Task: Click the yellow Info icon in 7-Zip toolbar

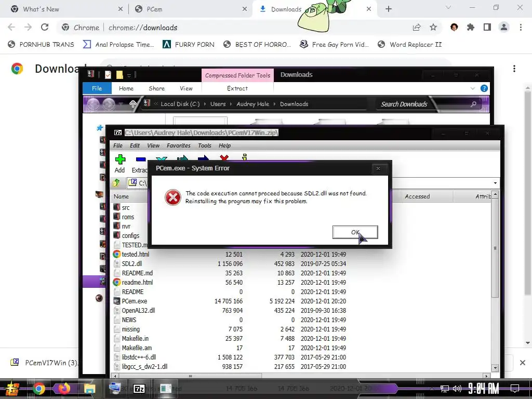Action: 245,157
